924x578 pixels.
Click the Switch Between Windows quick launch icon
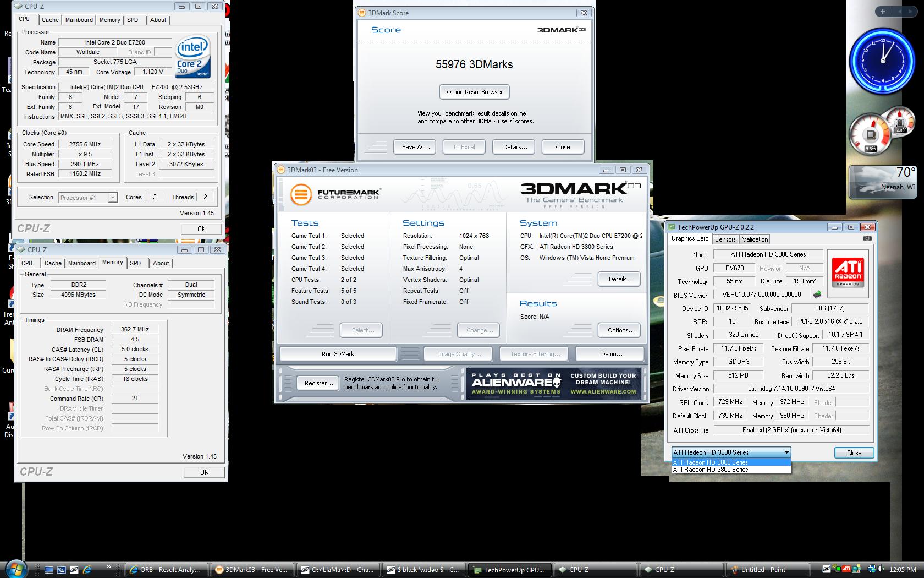[x=62, y=570]
